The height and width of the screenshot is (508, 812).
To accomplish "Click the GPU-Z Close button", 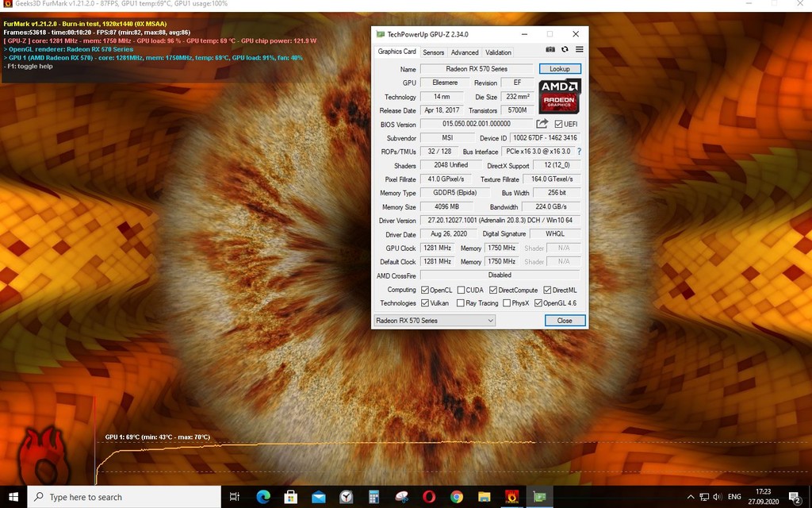I will [x=565, y=321].
